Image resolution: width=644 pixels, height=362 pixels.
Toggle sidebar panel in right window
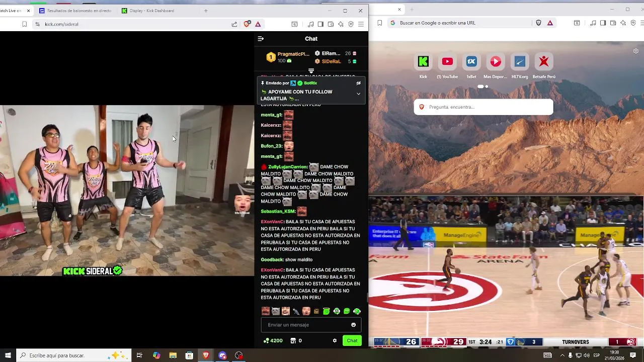pos(603,23)
